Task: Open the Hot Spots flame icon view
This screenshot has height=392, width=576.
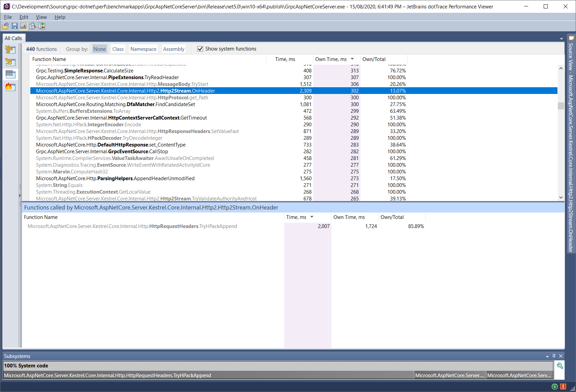Action: pyautogui.click(x=10, y=87)
